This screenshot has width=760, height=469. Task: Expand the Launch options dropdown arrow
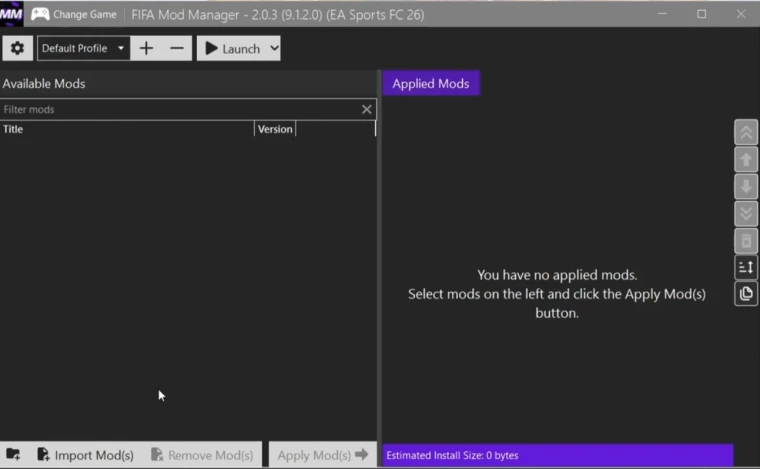click(274, 48)
